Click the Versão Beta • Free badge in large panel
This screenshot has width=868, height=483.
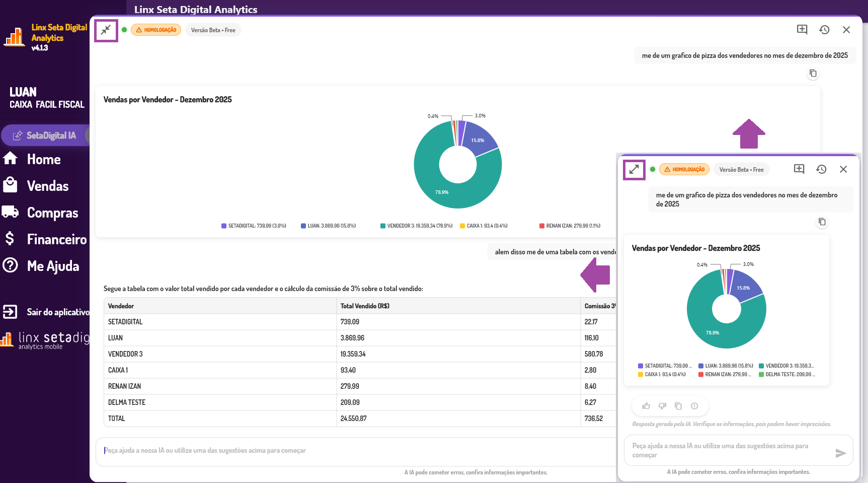213,30
